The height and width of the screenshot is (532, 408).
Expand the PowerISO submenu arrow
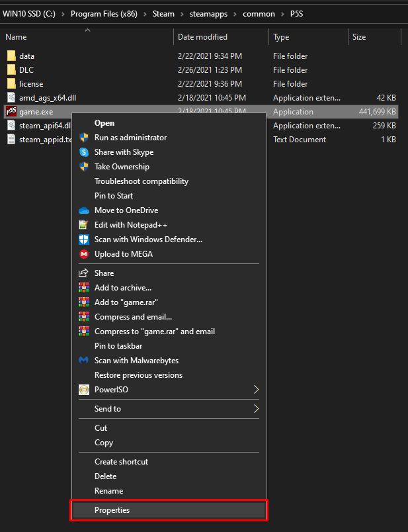click(x=256, y=390)
